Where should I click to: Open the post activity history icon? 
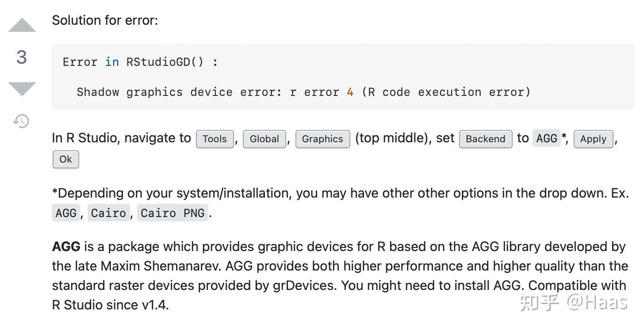click(x=21, y=121)
